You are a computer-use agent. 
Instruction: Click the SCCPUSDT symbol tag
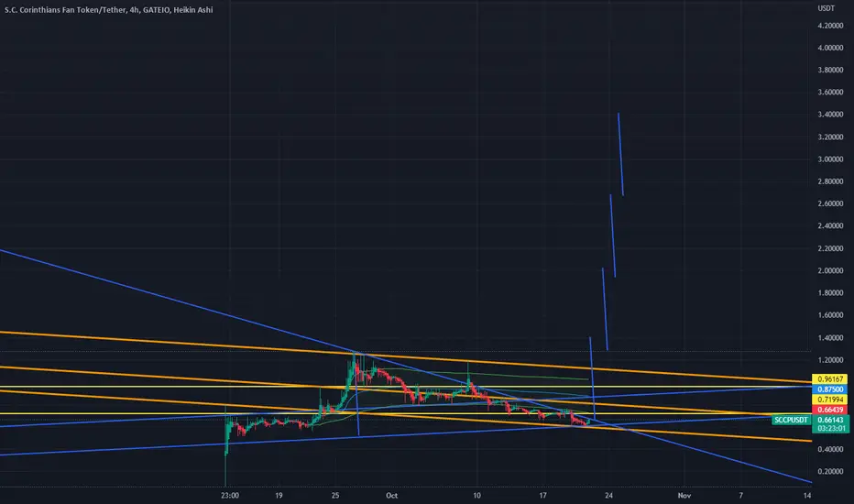pyautogui.click(x=791, y=420)
